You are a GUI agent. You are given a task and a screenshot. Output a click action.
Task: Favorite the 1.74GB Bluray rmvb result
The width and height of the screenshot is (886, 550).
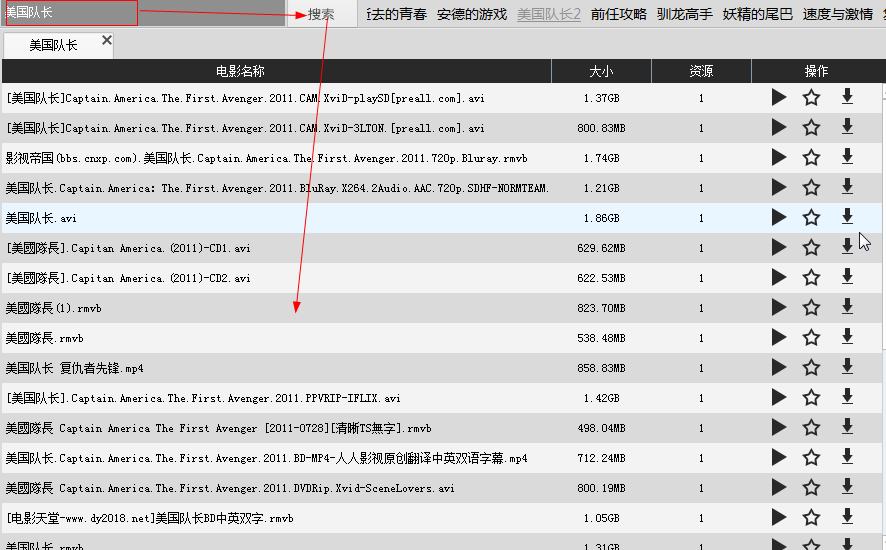pyautogui.click(x=811, y=157)
